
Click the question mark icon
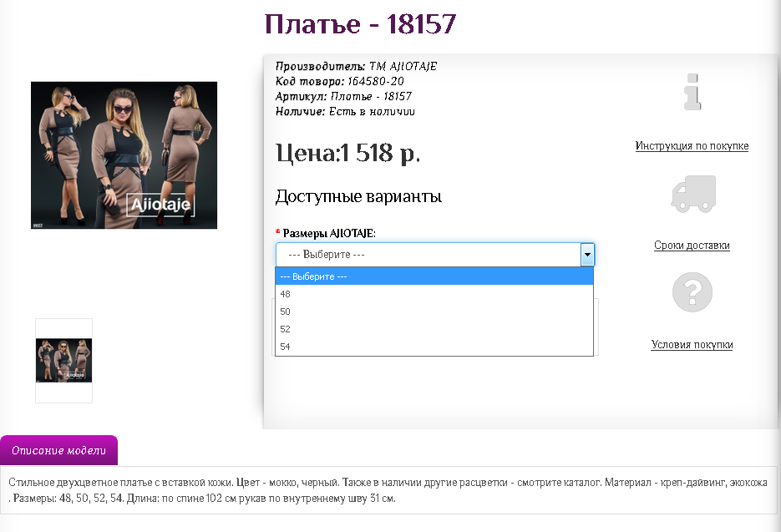click(692, 292)
